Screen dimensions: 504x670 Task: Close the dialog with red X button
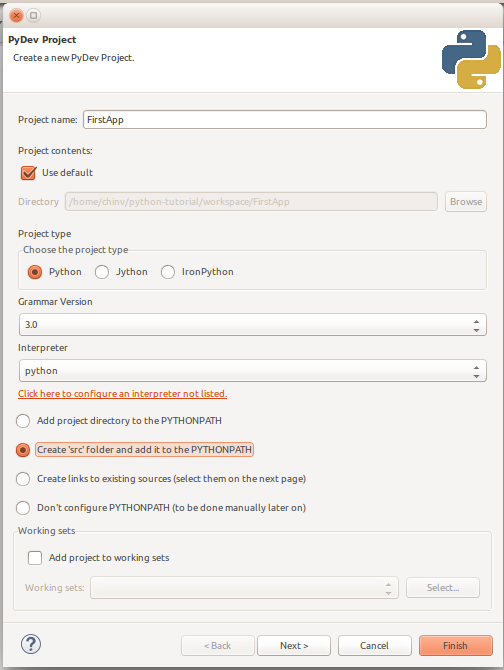pyautogui.click(x=16, y=16)
